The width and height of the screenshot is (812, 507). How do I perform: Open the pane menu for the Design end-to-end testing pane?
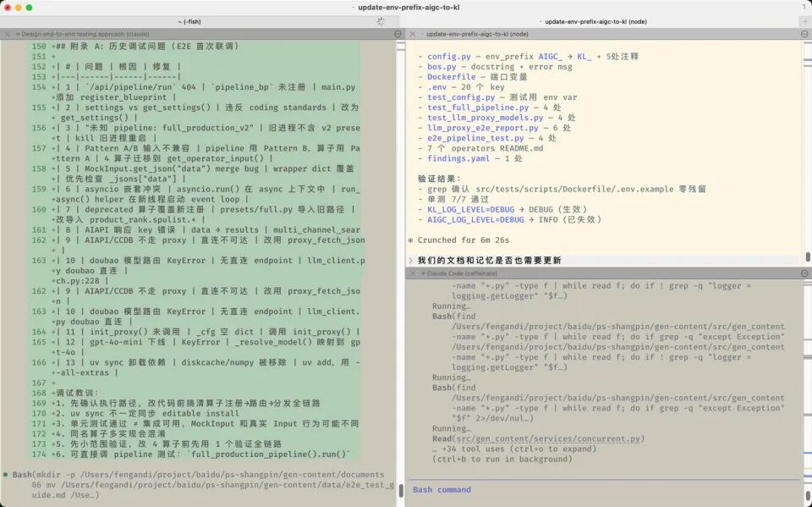398,34
